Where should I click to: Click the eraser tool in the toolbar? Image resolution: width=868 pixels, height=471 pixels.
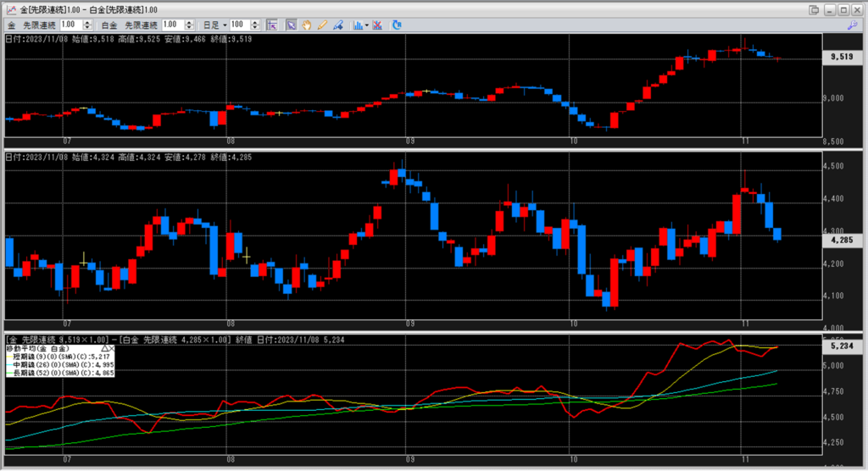tap(337, 25)
